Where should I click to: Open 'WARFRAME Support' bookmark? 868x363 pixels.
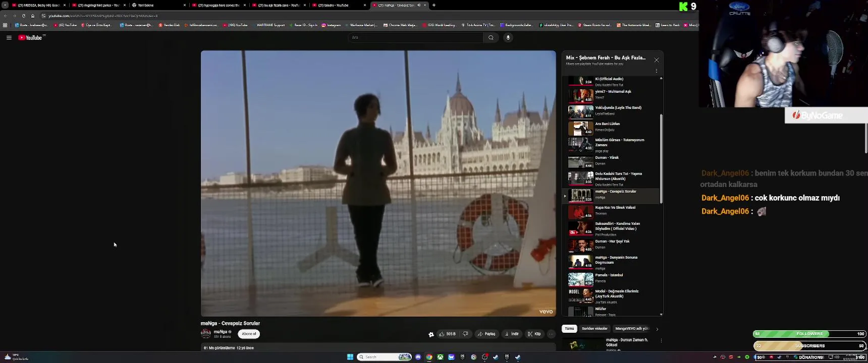tap(268, 25)
